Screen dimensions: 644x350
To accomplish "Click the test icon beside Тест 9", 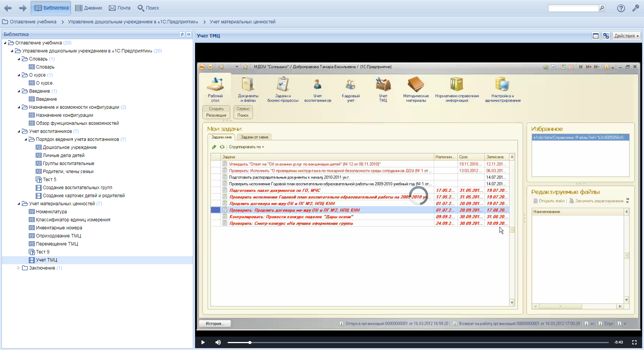I will [x=32, y=252].
